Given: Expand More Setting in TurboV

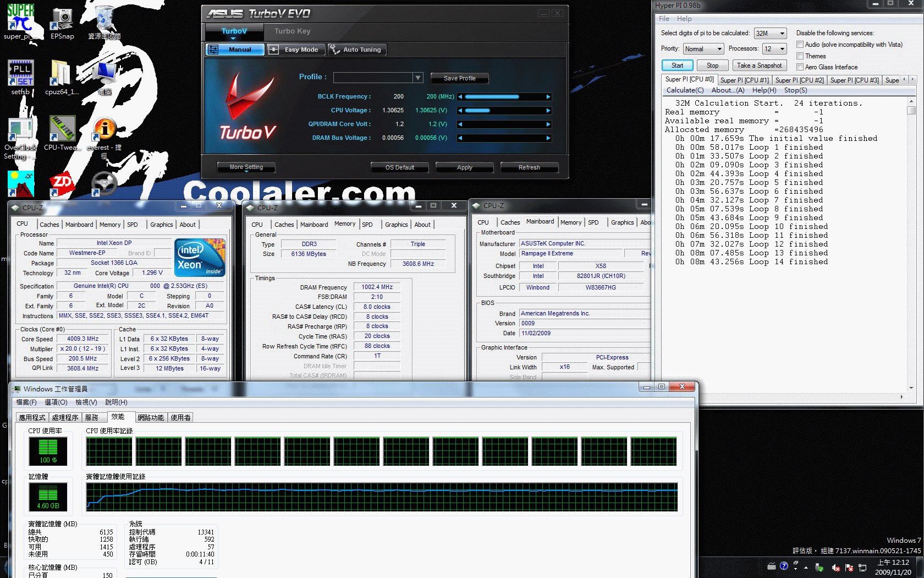Looking at the screenshot, I should pos(246,167).
